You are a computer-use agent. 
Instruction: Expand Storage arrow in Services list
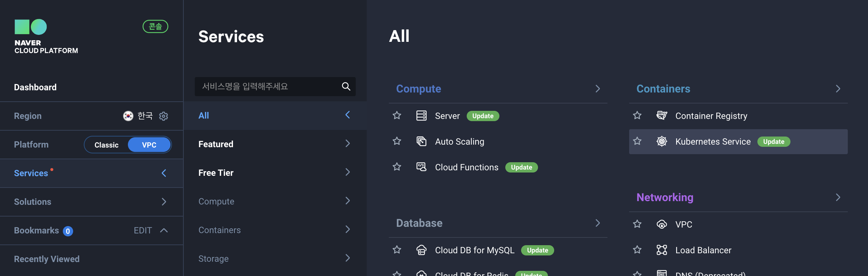click(x=348, y=258)
